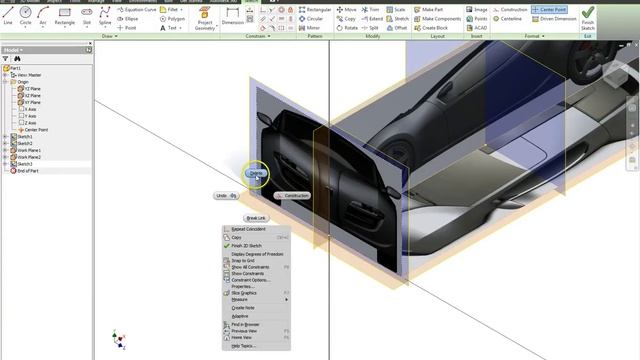640x360 pixels.
Task: Open Measure submenu in context menu
Action: point(256,300)
